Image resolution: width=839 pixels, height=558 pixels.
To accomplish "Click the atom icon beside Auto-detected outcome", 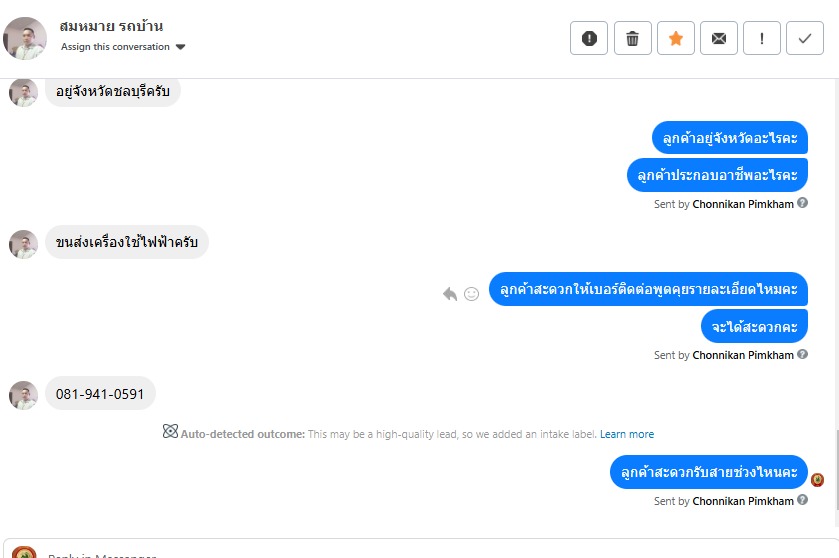I will pyautogui.click(x=170, y=432).
